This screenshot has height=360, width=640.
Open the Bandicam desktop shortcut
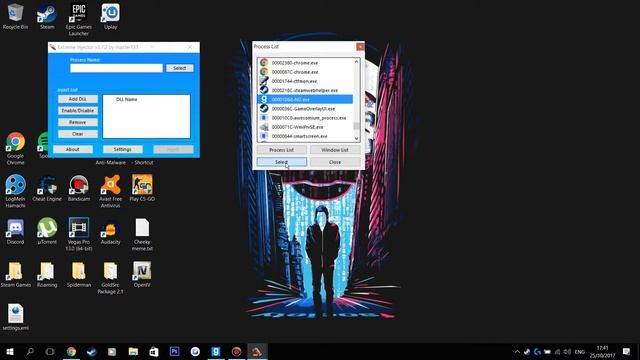pos(78,188)
